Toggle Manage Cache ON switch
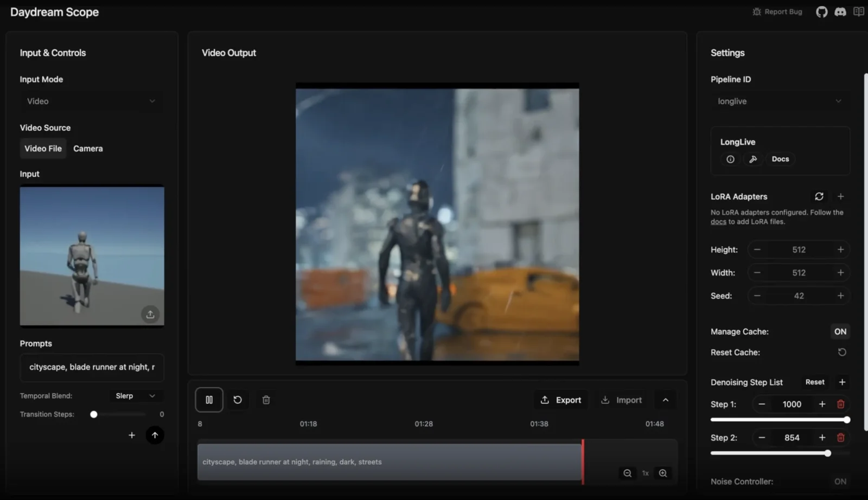 (840, 331)
